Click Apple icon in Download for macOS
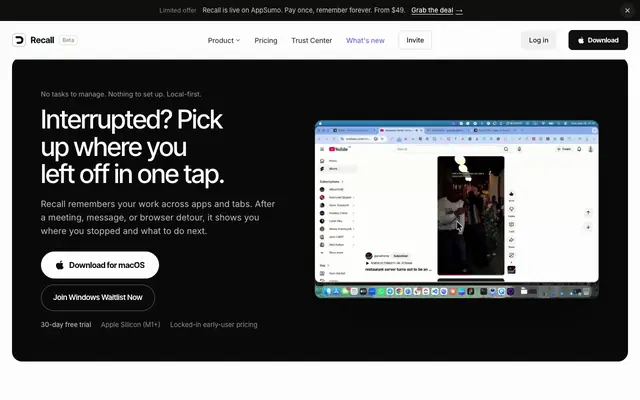 (60, 265)
